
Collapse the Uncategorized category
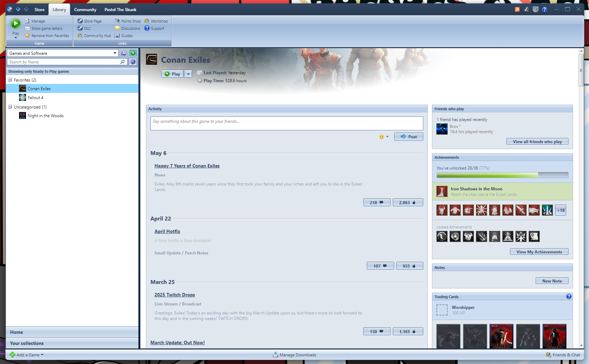(x=10, y=107)
